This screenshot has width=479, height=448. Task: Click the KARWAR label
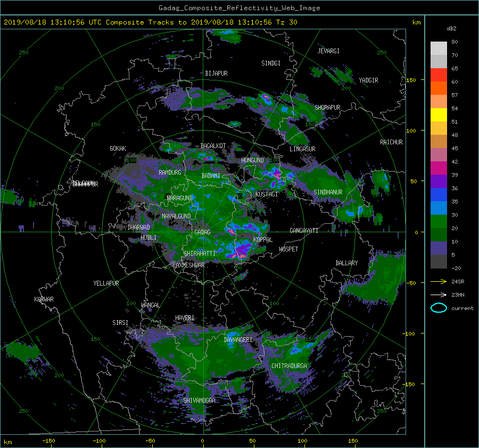(44, 299)
